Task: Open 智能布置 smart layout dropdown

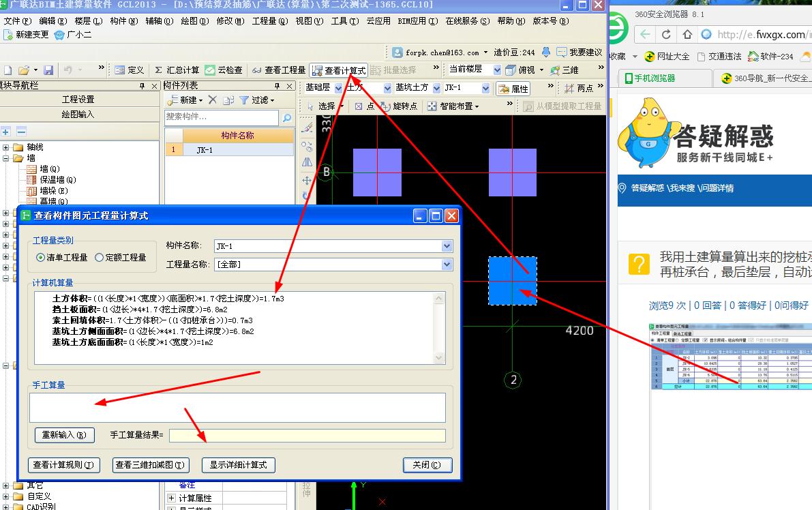Action: point(453,106)
